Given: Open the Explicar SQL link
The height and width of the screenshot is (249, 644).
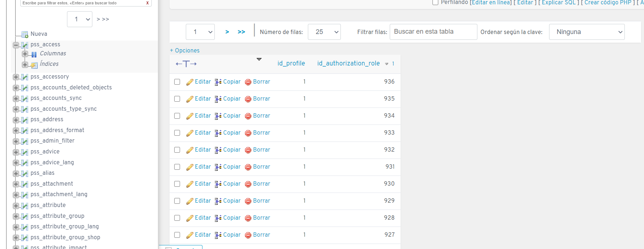Looking at the screenshot, I should (x=559, y=3).
